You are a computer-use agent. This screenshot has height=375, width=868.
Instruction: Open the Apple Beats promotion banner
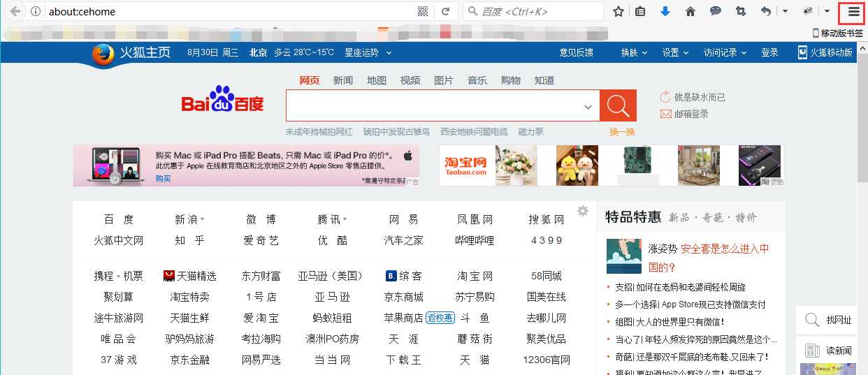pos(246,166)
